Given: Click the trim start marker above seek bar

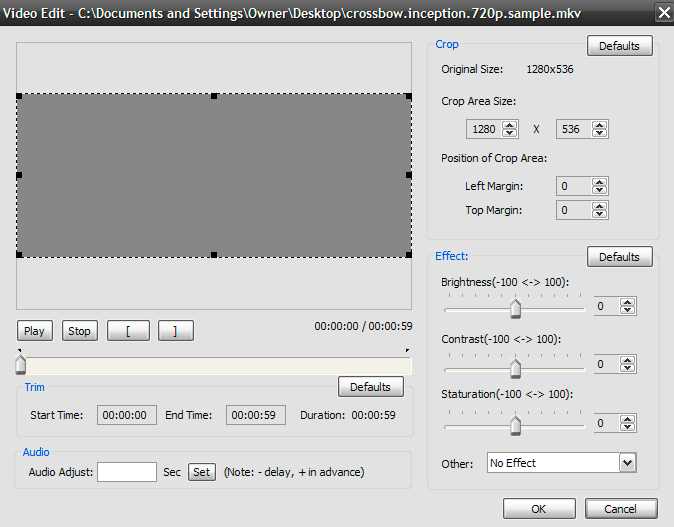Looking at the screenshot, I should (x=19, y=350).
